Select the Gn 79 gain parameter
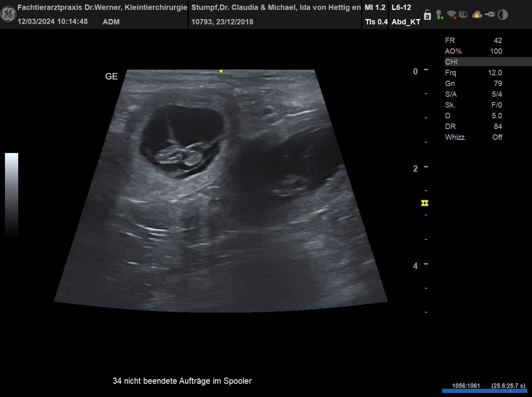Viewport: 532px width, 397px height. 473,84
